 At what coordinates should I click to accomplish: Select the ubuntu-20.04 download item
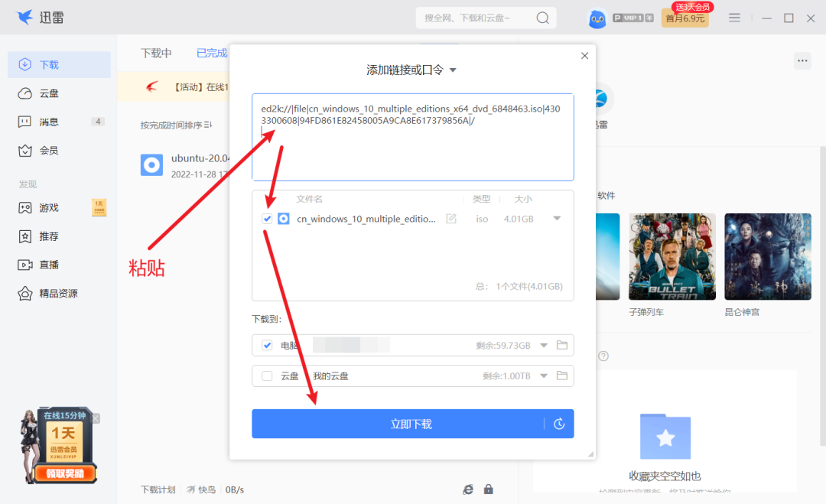tap(184, 165)
